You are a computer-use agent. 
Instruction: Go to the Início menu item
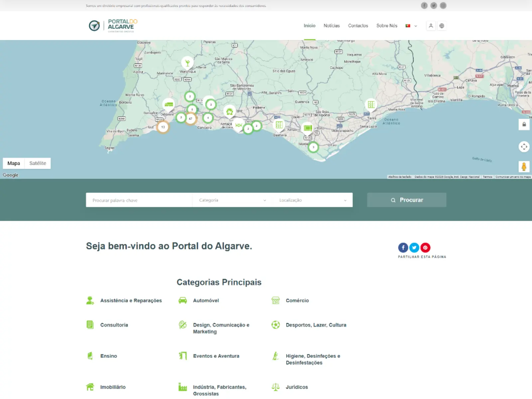tap(310, 26)
